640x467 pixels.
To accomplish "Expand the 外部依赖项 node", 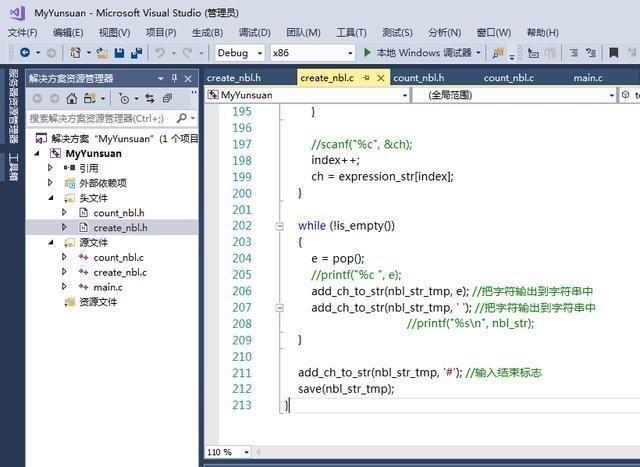I will coord(50,182).
